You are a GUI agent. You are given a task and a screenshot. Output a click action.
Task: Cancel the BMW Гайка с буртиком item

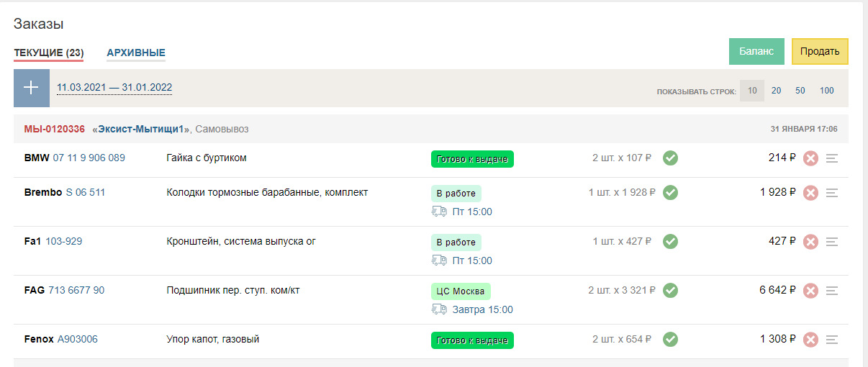[810, 158]
